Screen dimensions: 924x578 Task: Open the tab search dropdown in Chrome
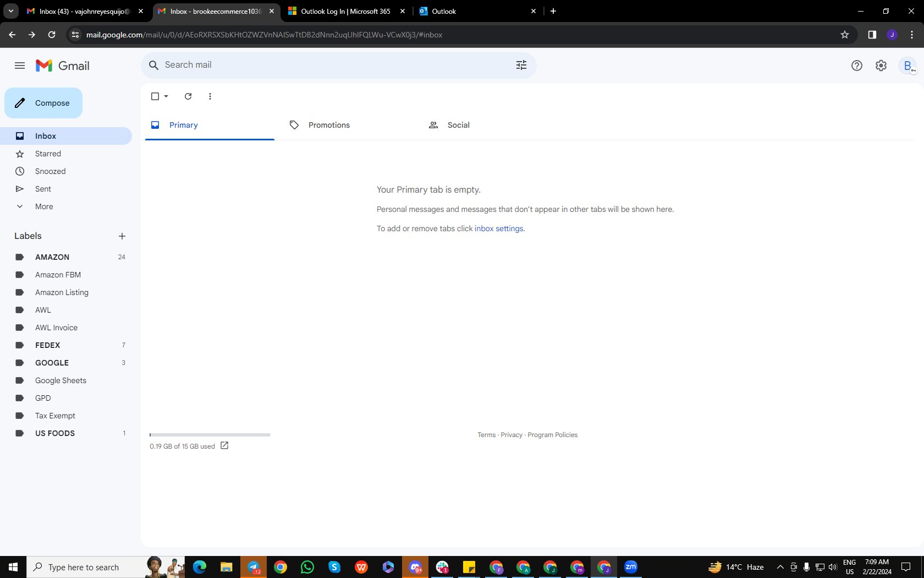click(11, 11)
